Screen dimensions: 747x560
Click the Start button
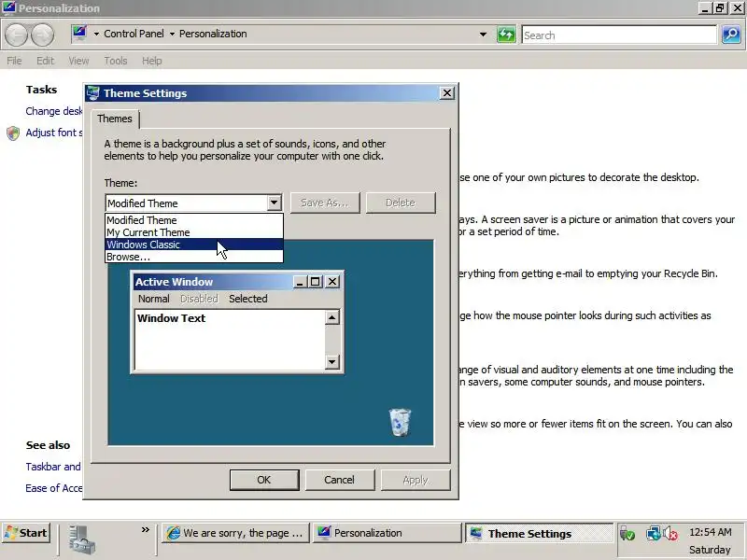pyautogui.click(x=26, y=533)
